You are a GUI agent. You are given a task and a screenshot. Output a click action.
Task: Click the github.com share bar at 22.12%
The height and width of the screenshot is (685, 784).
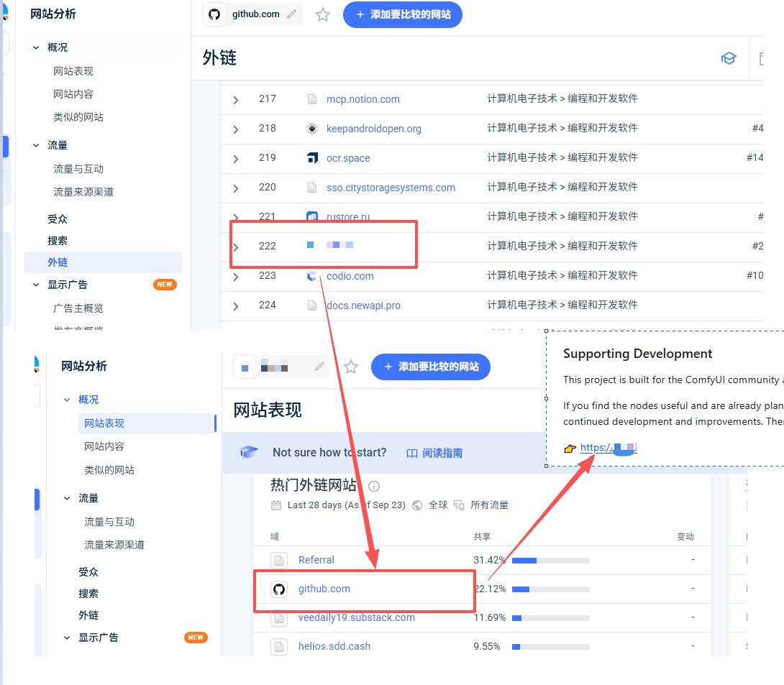[x=550, y=589]
